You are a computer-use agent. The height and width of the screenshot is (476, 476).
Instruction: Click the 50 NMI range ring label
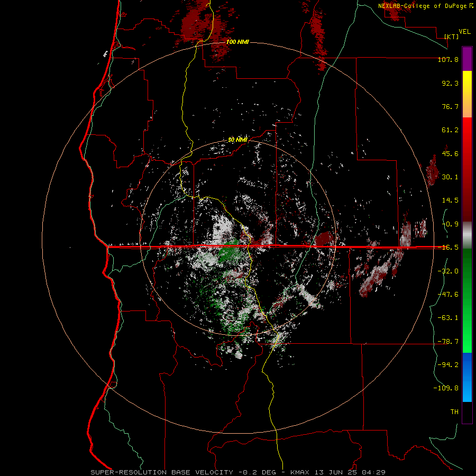tap(237, 140)
